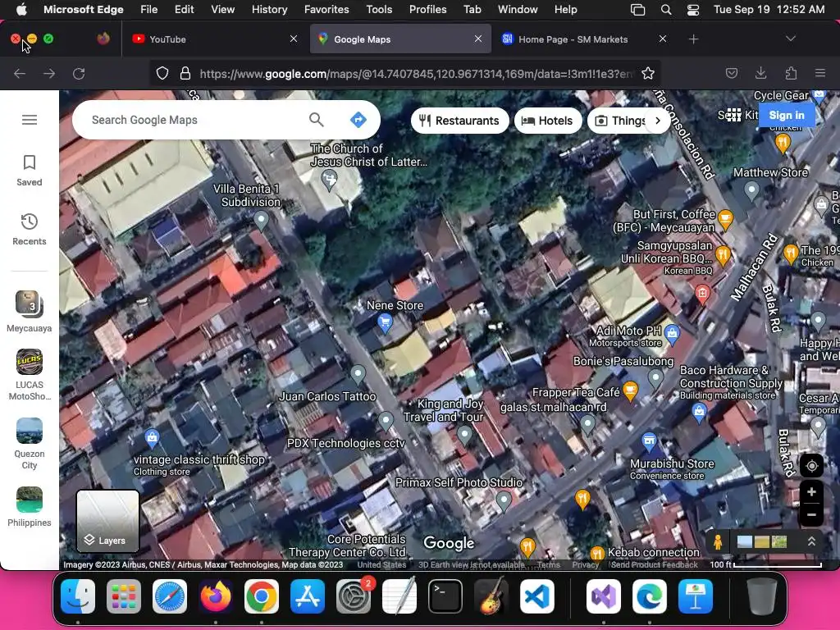This screenshot has height=630, width=840.
Task: Open the Nene Store map pin
Action: click(x=385, y=322)
